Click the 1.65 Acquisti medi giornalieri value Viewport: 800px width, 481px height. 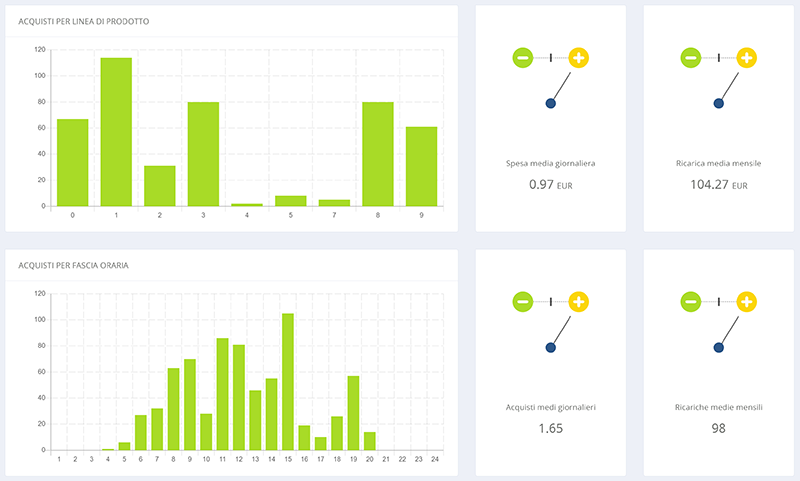click(550, 428)
